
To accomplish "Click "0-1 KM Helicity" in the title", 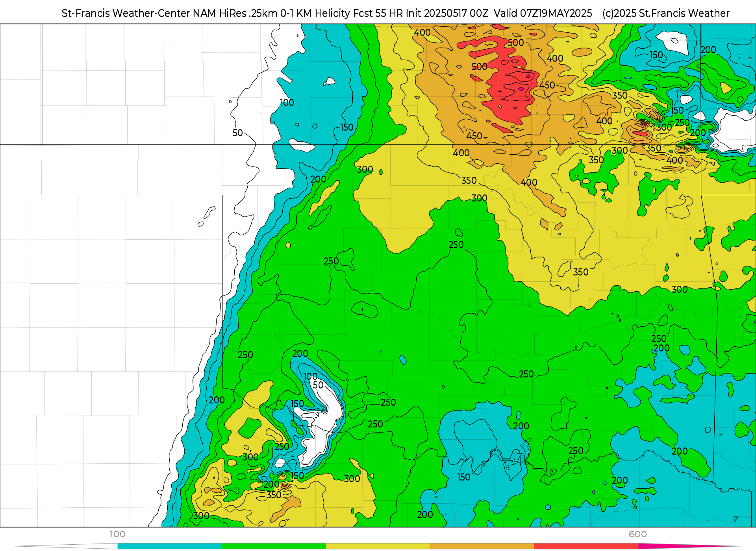I will [x=315, y=13].
